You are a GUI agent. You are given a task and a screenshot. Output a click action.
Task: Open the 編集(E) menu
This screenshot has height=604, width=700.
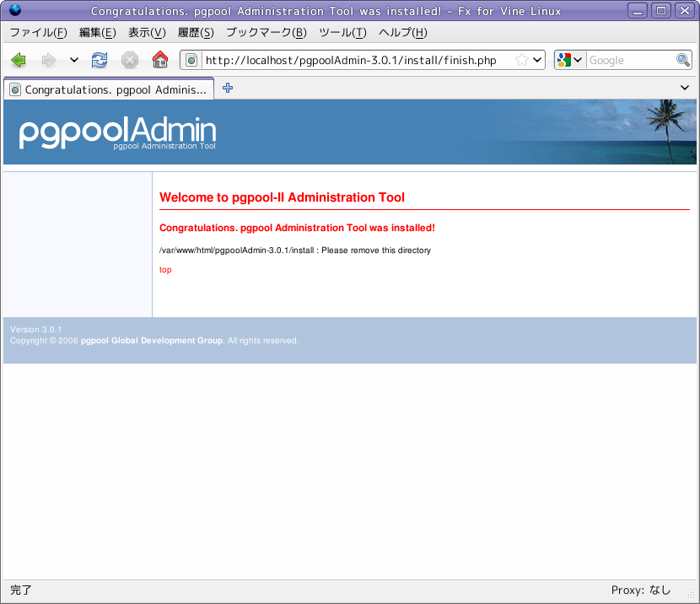tap(98, 33)
